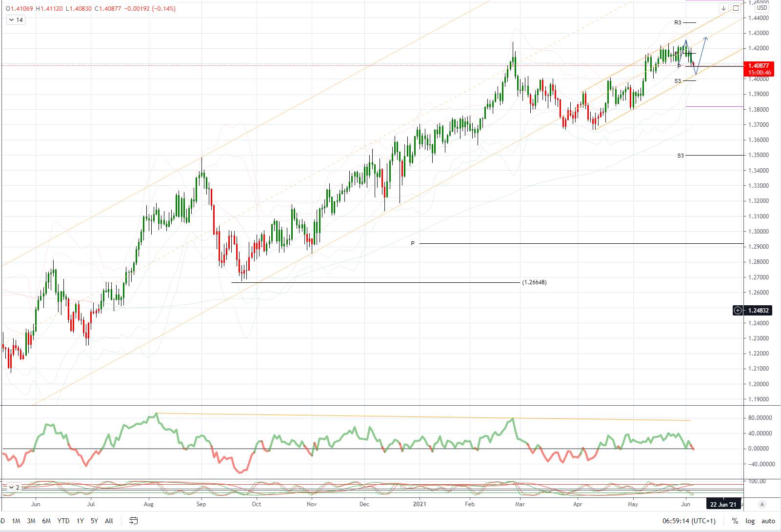Select the All date range
Screen dimensions: 781x532
pyautogui.click(x=109, y=521)
